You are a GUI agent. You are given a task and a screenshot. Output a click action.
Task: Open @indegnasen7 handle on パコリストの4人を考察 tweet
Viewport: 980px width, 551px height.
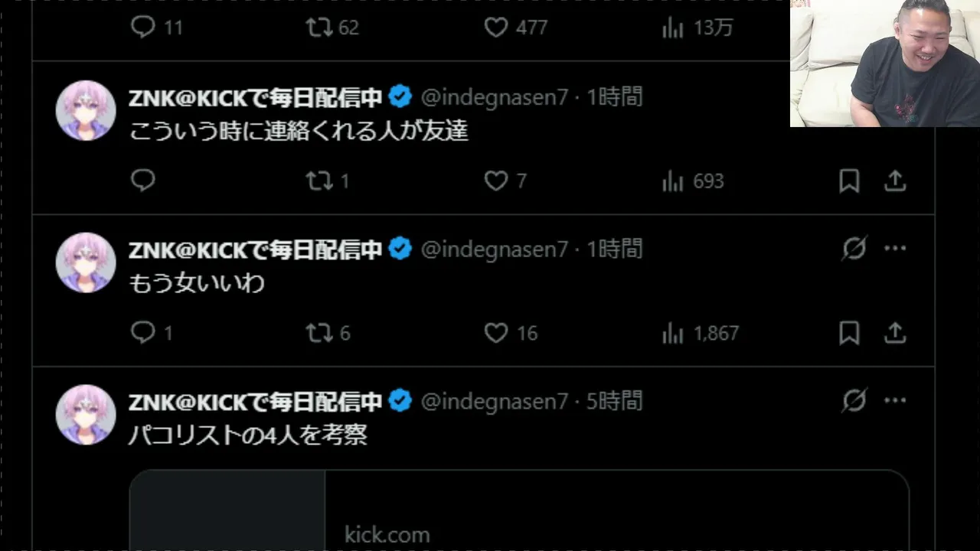coord(495,401)
